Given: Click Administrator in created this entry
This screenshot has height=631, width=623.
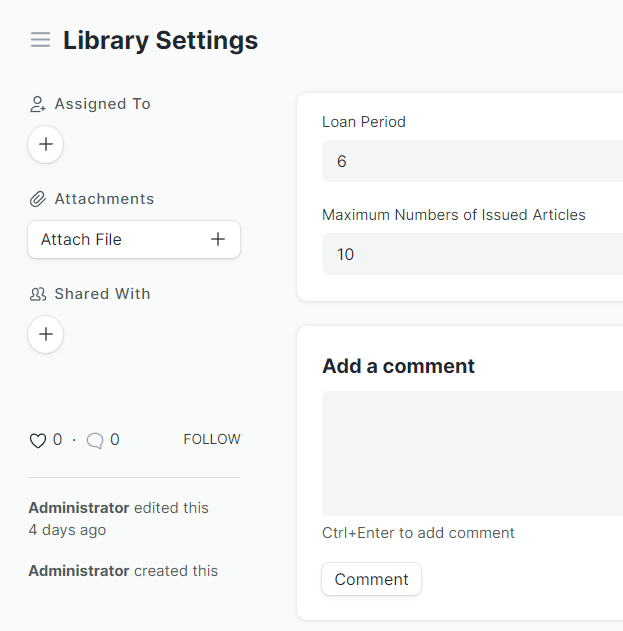Looking at the screenshot, I should point(79,571).
